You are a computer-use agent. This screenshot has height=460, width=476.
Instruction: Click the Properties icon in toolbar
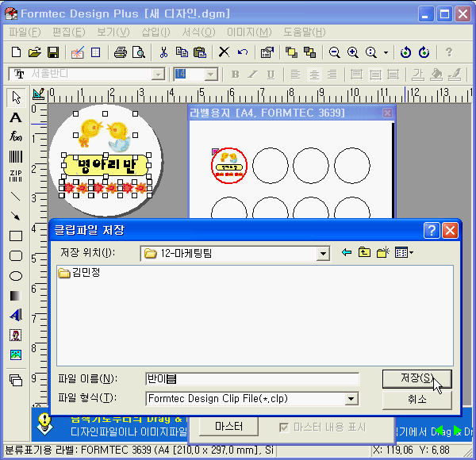click(x=267, y=52)
